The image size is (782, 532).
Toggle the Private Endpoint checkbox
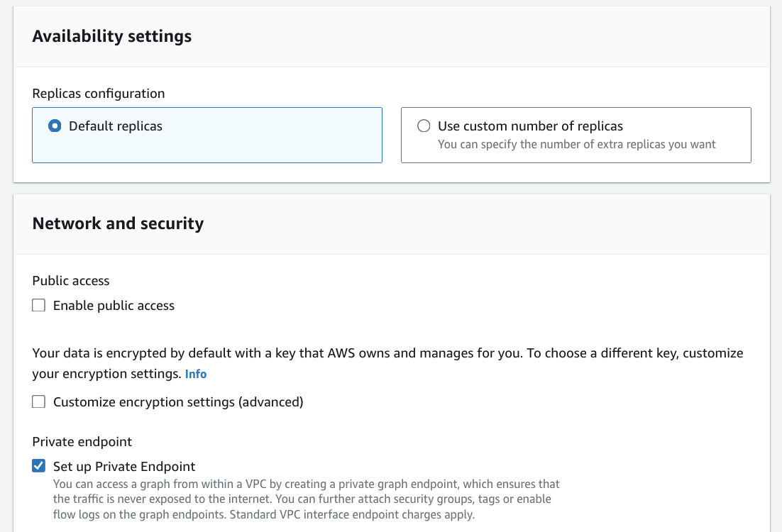tap(39, 466)
